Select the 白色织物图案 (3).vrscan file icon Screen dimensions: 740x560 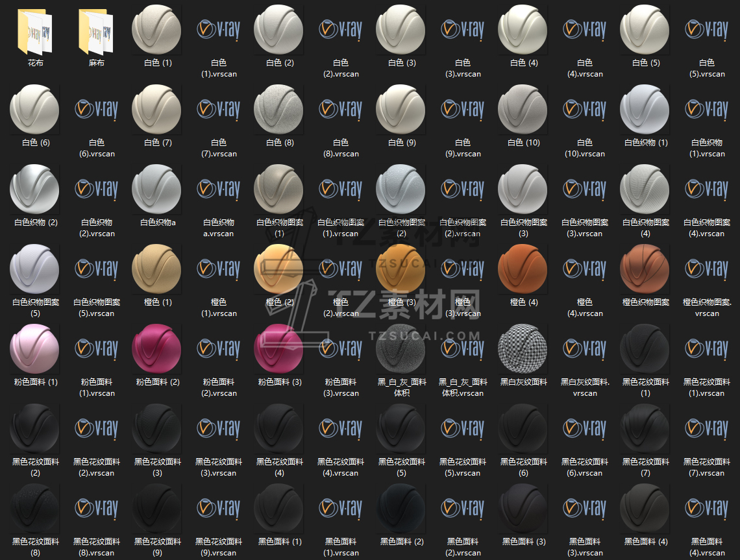click(x=585, y=189)
